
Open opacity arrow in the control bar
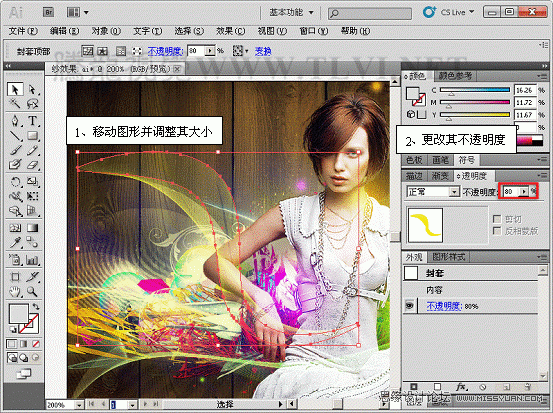pos(210,51)
